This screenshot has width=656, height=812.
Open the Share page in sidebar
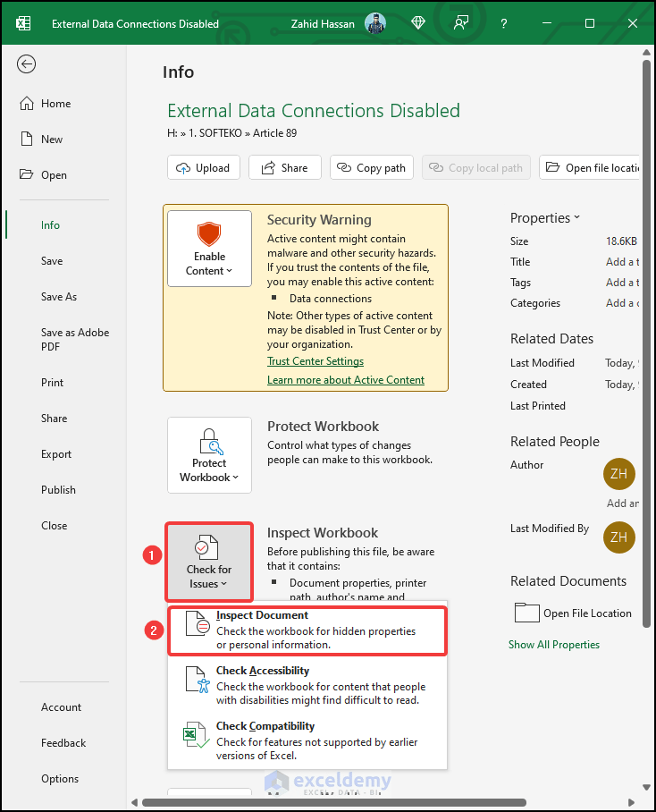click(x=54, y=419)
